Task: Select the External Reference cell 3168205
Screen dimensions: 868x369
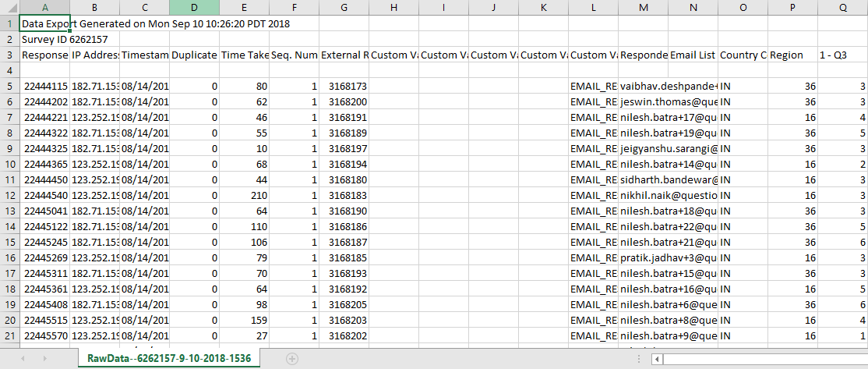Action: (x=344, y=304)
